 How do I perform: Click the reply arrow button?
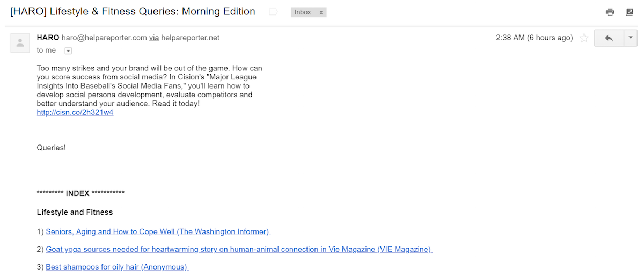click(609, 38)
